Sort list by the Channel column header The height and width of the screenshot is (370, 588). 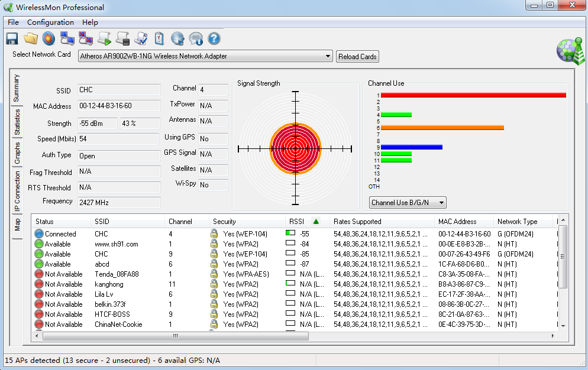(187, 222)
